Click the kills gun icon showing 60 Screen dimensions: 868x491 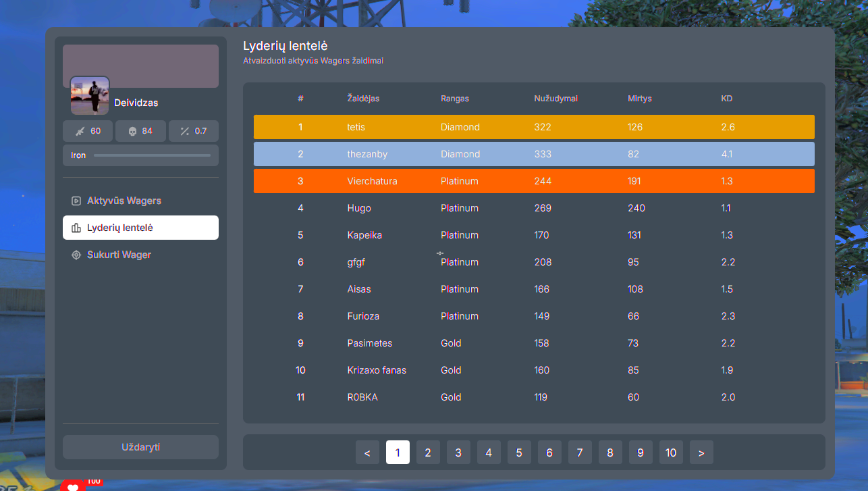[79, 131]
